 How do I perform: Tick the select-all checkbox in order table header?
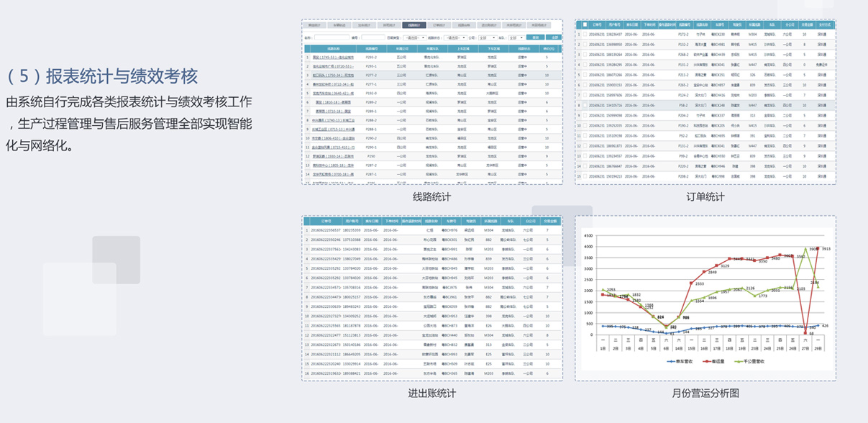click(x=585, y=24)
